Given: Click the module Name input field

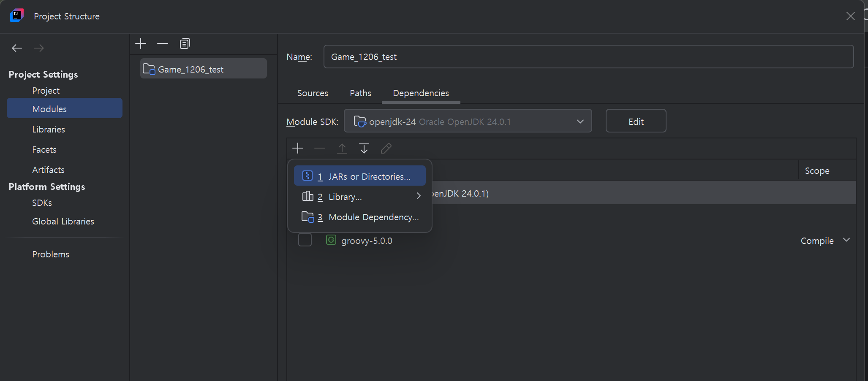Looking at the screenshot, I should [x=588, y=57].
